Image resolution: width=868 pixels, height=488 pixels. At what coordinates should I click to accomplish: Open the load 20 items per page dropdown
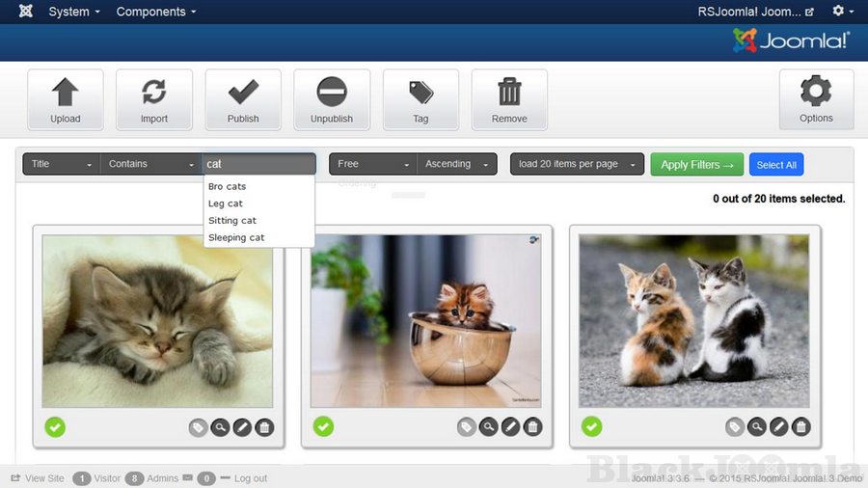pyautogui.click(x=577, y=164)
